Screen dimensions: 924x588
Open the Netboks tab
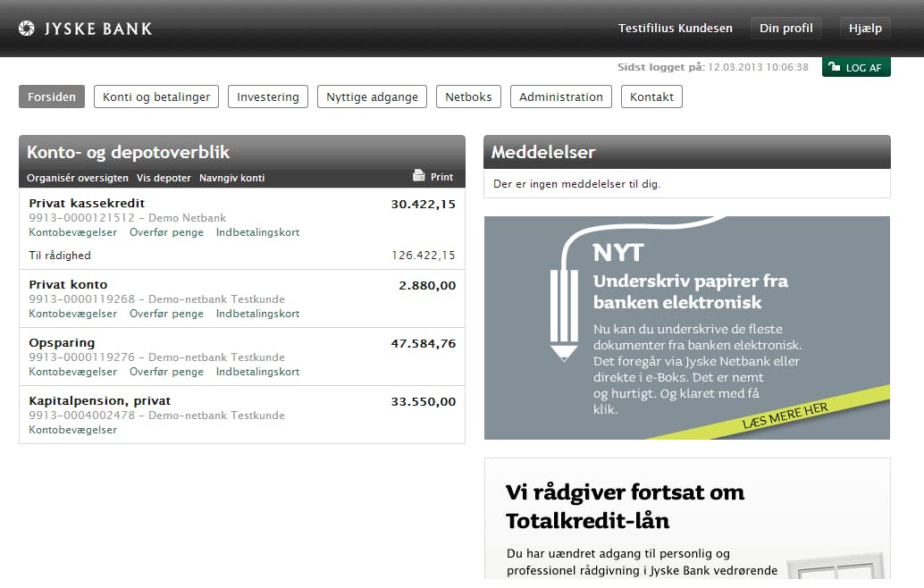point(468,97)
